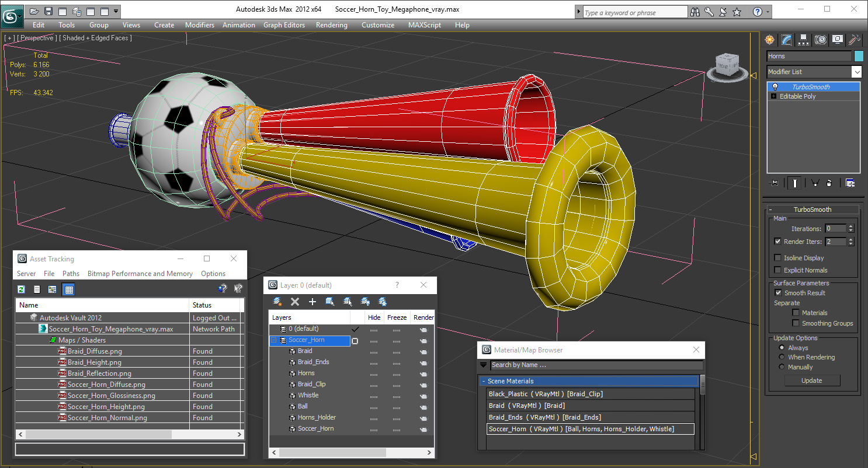Click Refresh icon in Asset Tracking
This screenshot has height=468, width=868.
(x=22, y=289)
